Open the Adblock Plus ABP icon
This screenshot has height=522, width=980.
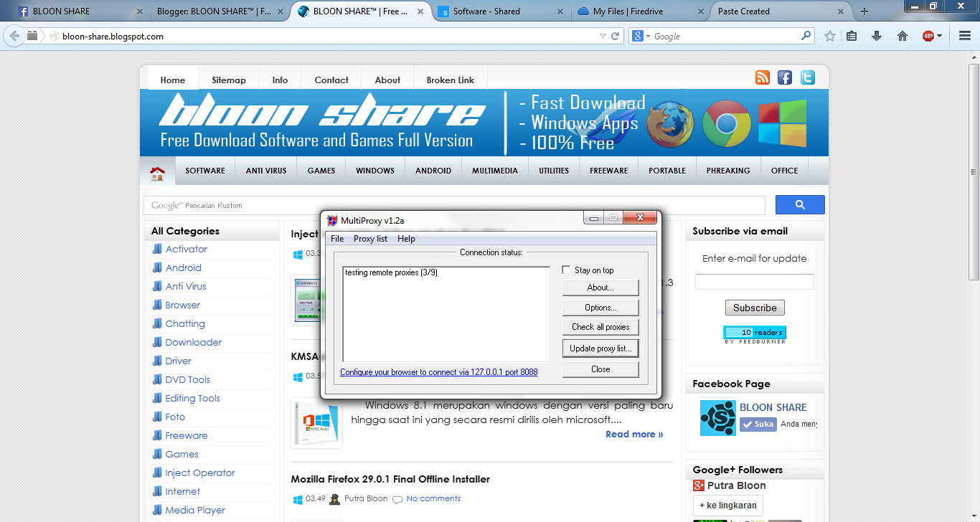point(928,36)
